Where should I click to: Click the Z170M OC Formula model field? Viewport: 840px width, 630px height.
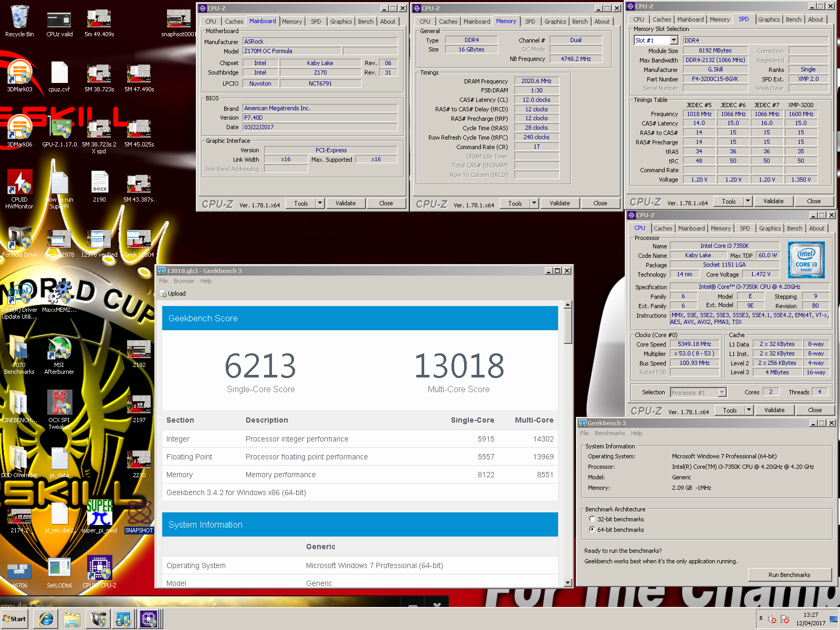[292, 51]
